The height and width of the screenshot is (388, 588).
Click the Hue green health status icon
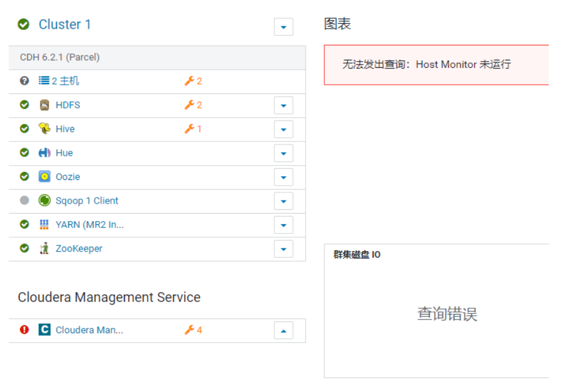[x=24, y=153]
